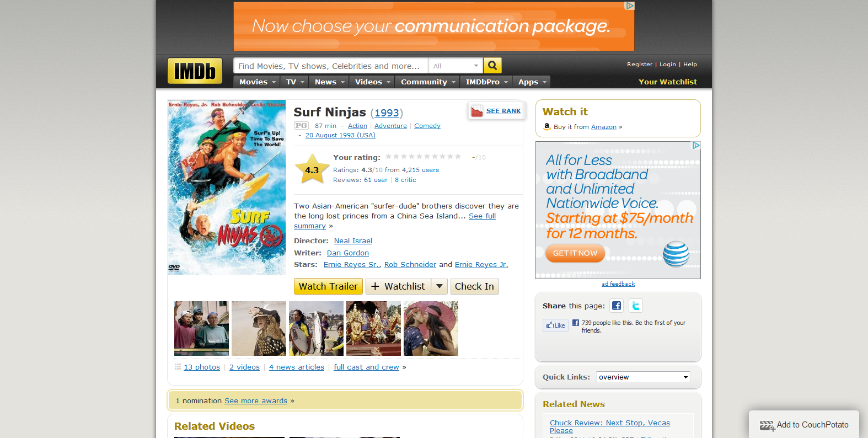The image size is (868, 438).
Task: Rate the movie ten stars
Action: 458,157
